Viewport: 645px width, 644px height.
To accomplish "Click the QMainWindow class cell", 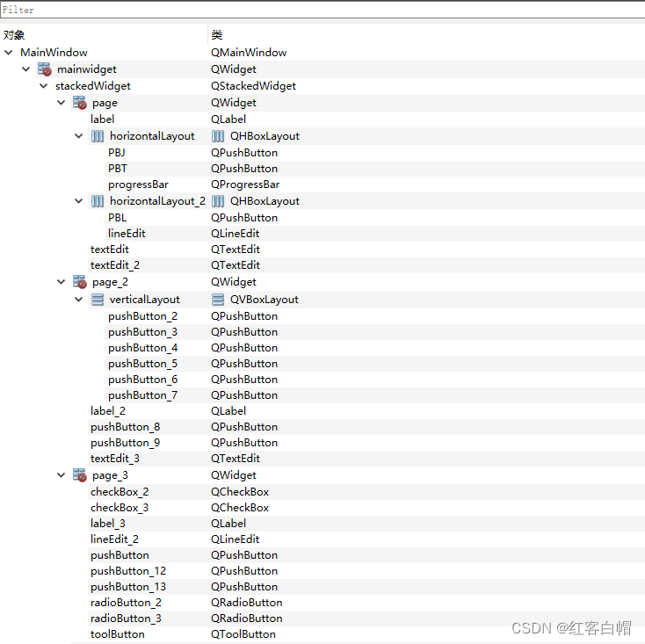I will tap(249, 53).
